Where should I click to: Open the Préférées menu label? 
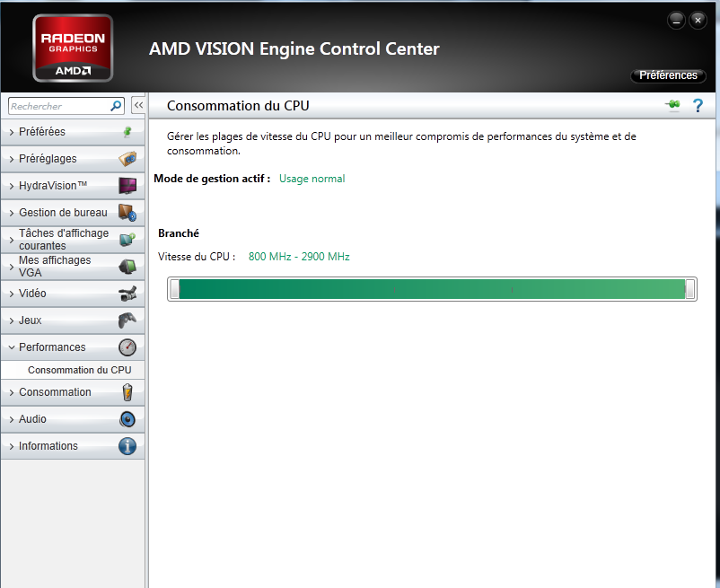[42, 132]
